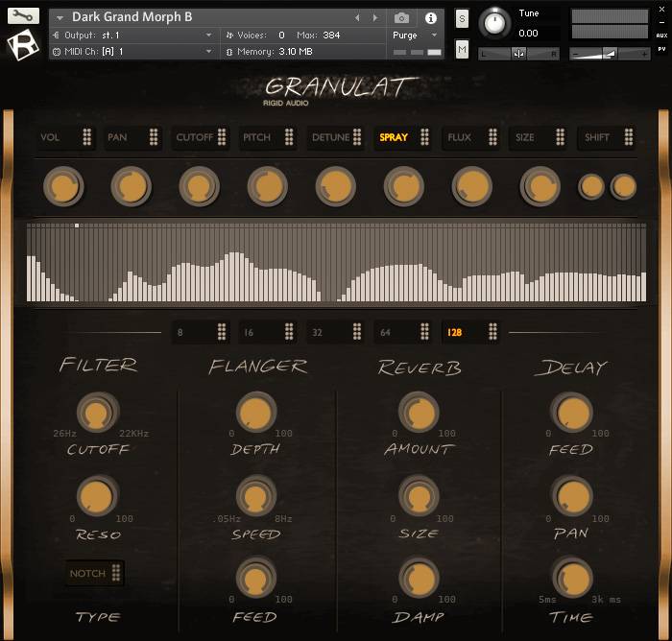The image size is (672, 641).
Task: Toggle the Mute (M) button
Action: click(462, 49)
